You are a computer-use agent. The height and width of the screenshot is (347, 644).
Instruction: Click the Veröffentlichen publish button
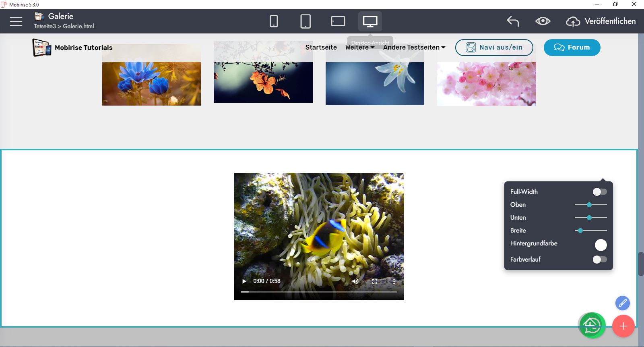click(601, 21)
